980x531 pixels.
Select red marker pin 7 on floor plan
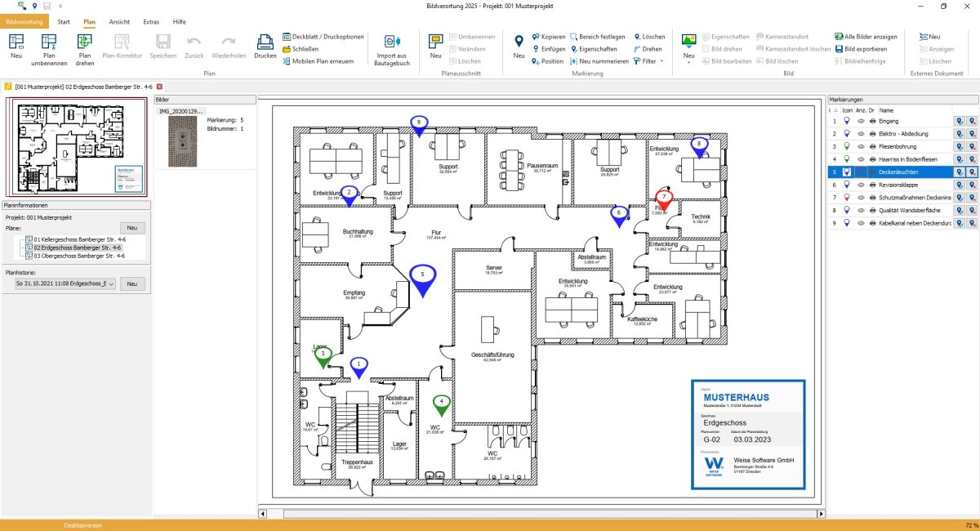(x=664, y=201)
